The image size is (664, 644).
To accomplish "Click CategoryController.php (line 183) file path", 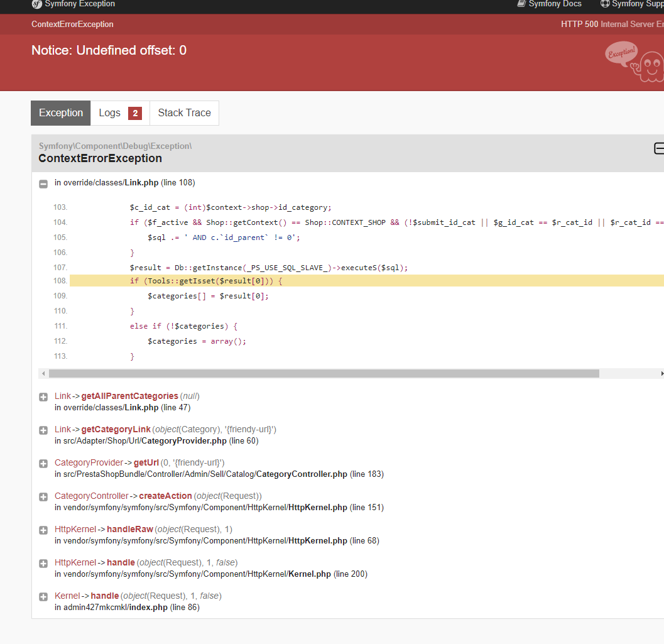I will coord(224,474).
